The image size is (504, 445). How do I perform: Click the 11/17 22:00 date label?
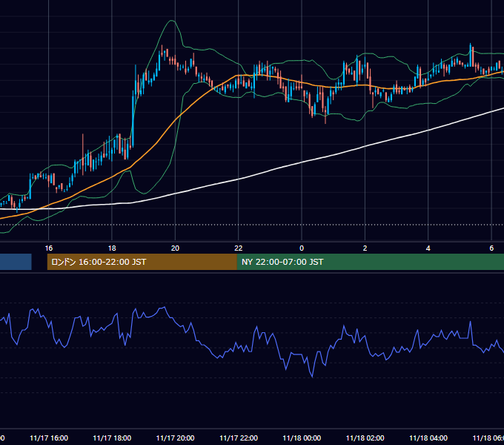tap(239, 438)
